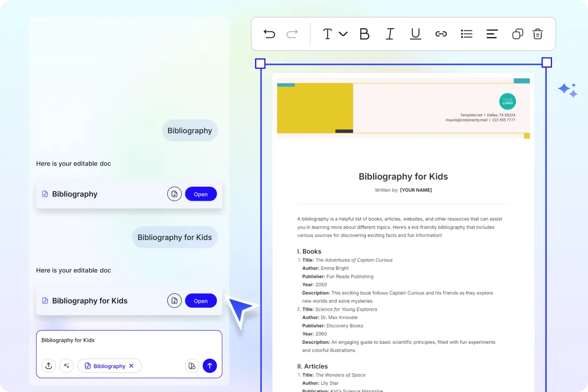This screenshot has width=588, height=392.
Task: Click the inquire@corporacity.mail contact line
Action: click(480, 120)
